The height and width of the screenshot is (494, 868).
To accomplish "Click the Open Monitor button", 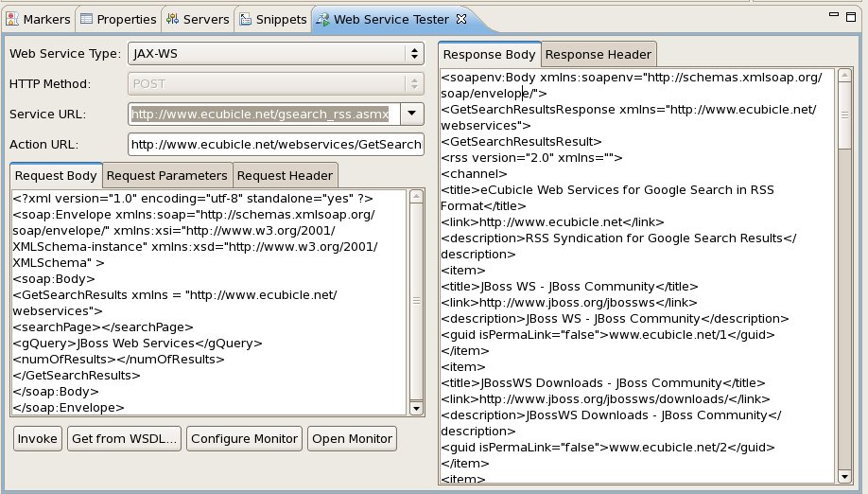I will coord(352,438).
